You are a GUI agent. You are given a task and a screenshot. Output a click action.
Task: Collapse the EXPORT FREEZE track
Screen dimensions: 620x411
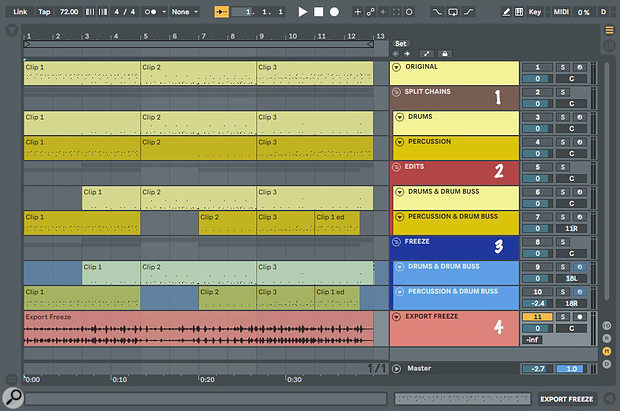click(x=396, y=316)
